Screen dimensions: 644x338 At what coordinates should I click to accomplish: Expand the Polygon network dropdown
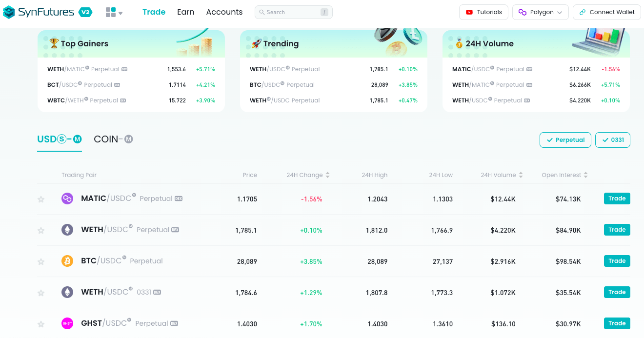(x=541, y=12)
